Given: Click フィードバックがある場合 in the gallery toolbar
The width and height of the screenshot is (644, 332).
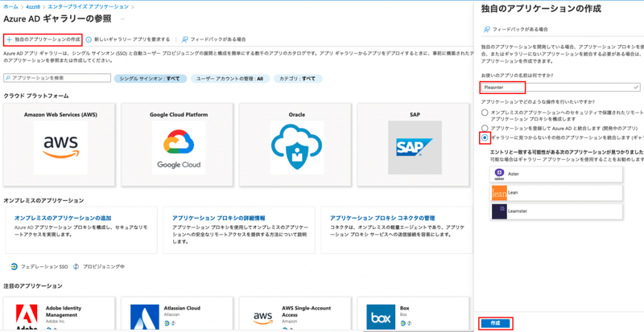Looking at the screenshot, I should click(213, 39).
